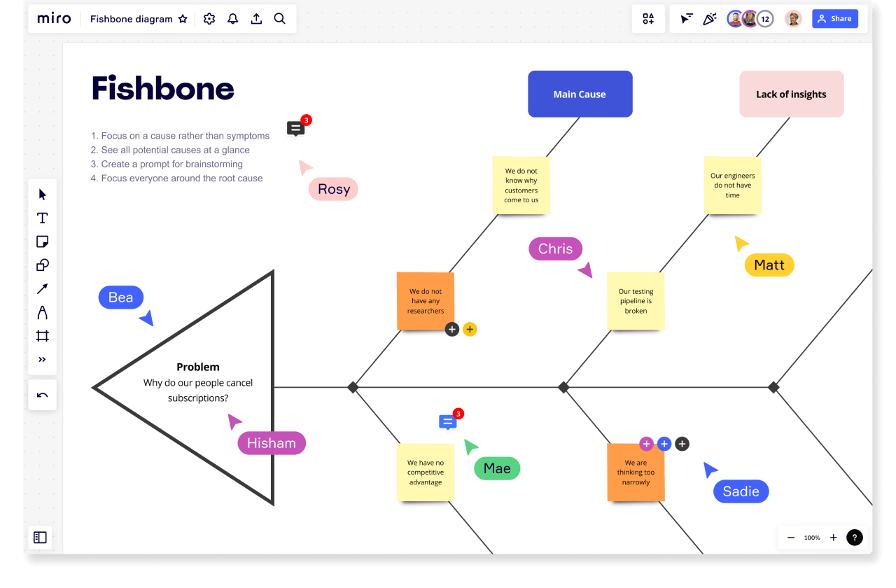Click the blue Share button
The height and width of the screenshot is (588, 896).
click(834, 18)
